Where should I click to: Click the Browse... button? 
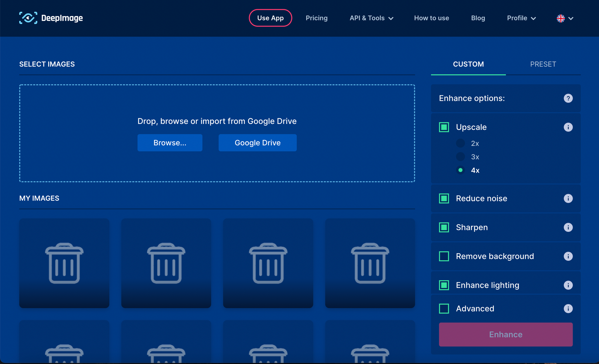click(x=170, y=143)
